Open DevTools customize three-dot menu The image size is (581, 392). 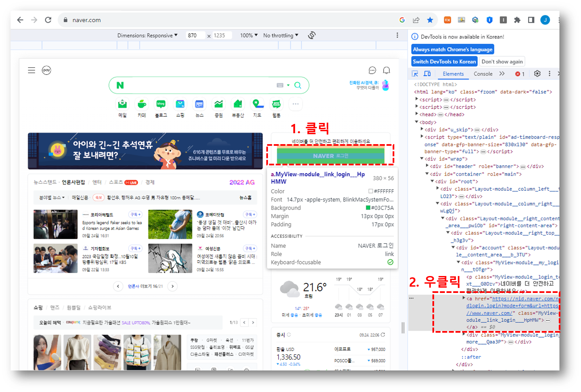[549, 74]
